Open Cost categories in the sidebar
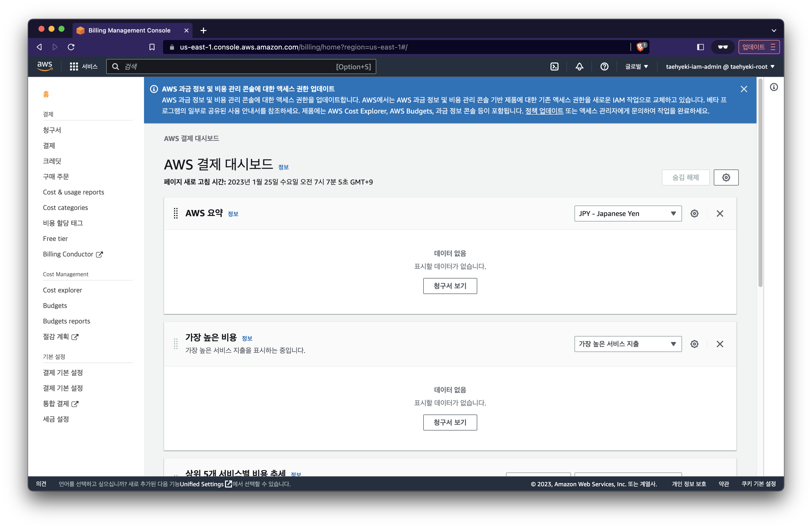This screenshot has width=812, height=528. (65, 208)
